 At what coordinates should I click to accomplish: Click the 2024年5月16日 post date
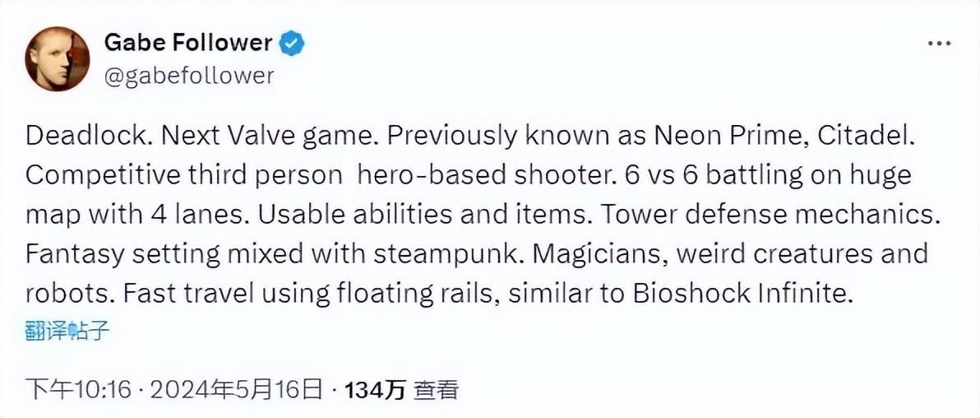(x=235, y=391)
